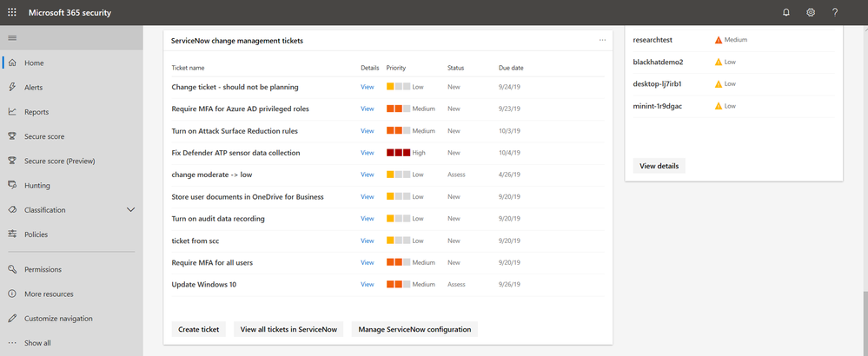View details of Update Windows 10 ticket

tap(368, 284)
